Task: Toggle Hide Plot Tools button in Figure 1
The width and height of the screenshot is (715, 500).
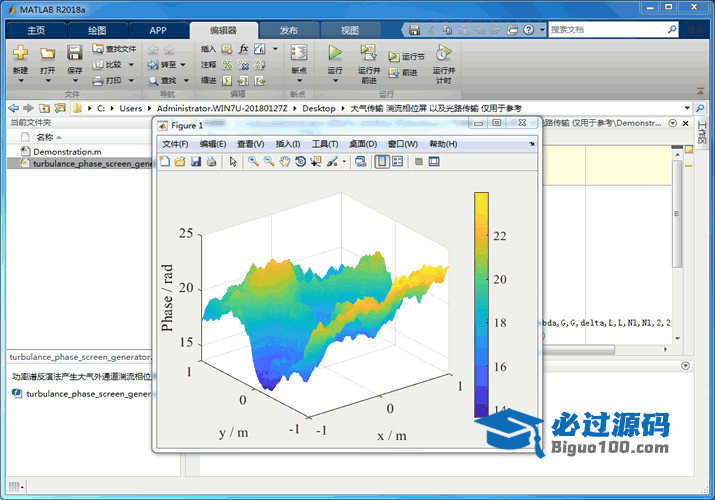Action: 419,161
